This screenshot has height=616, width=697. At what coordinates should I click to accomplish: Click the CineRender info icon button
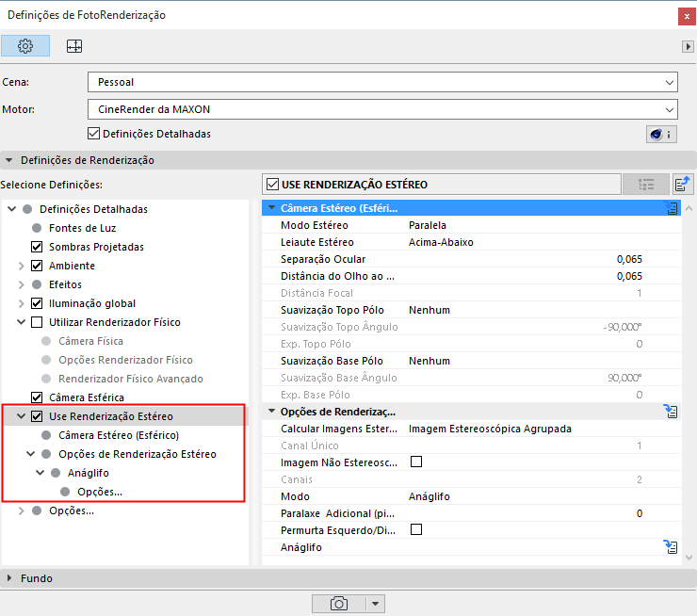tap(661, 135)
